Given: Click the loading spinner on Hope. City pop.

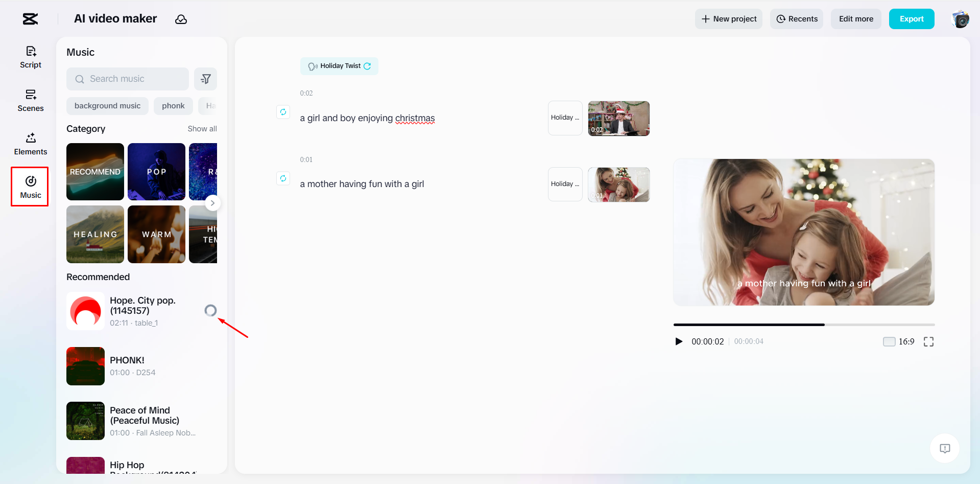Looking at the screenshot, I should coord(210,310).
